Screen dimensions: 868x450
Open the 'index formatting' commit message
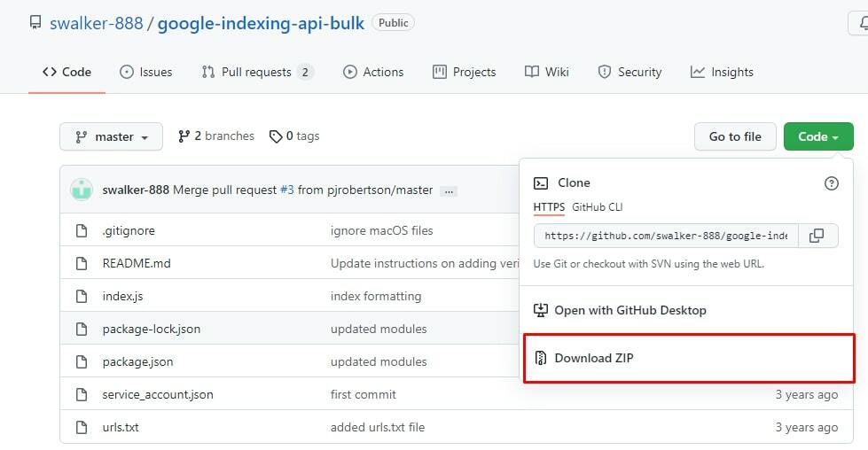click(x=376, y=296)
